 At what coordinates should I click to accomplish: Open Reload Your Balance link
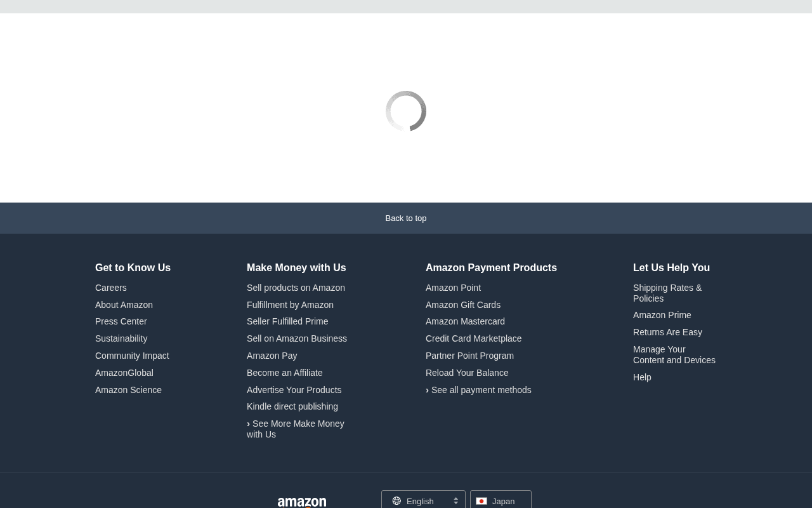pos(467,373)
